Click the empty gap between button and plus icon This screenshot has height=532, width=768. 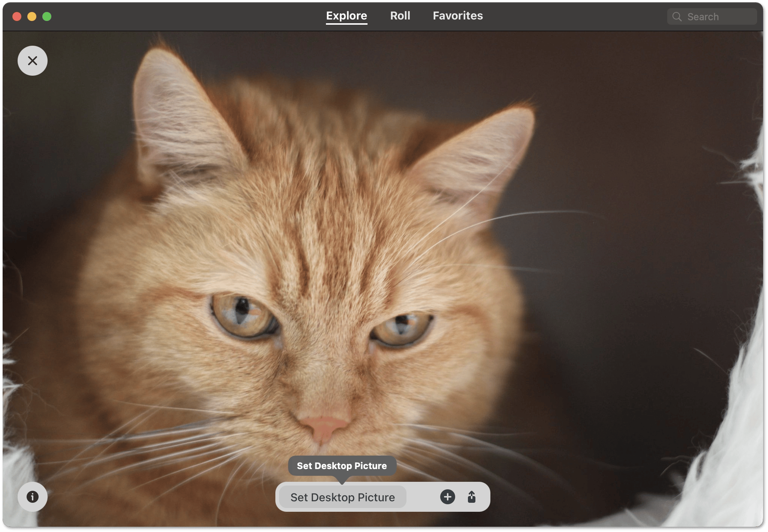coord(423,497)
